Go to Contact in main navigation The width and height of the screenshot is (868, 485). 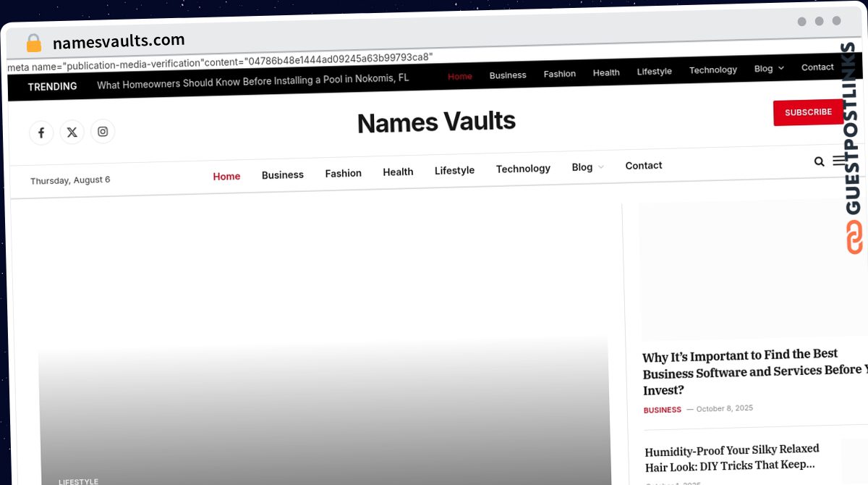point(644,166)
